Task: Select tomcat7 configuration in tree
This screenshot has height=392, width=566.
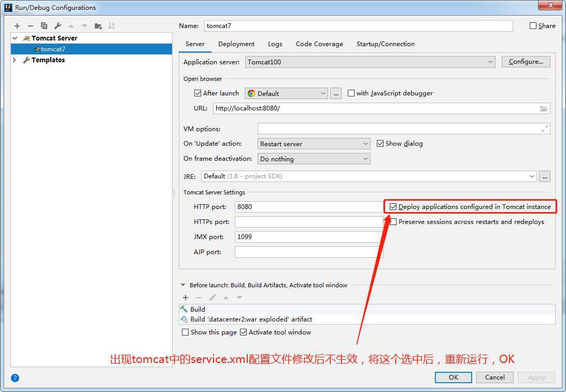Action: pyautogui.click(x=91, y=49)
